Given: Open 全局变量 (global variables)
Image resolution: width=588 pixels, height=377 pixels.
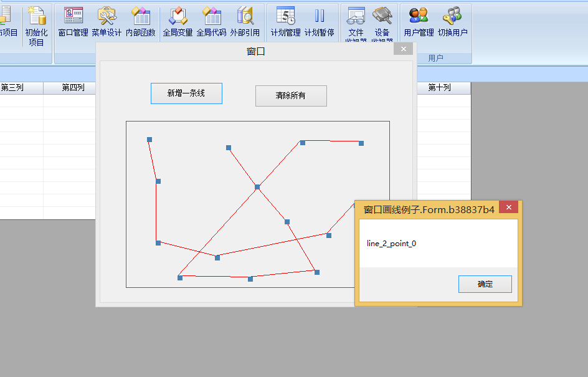Looking at the screenshot, I should pyautogui.click(x=178, y=22).
